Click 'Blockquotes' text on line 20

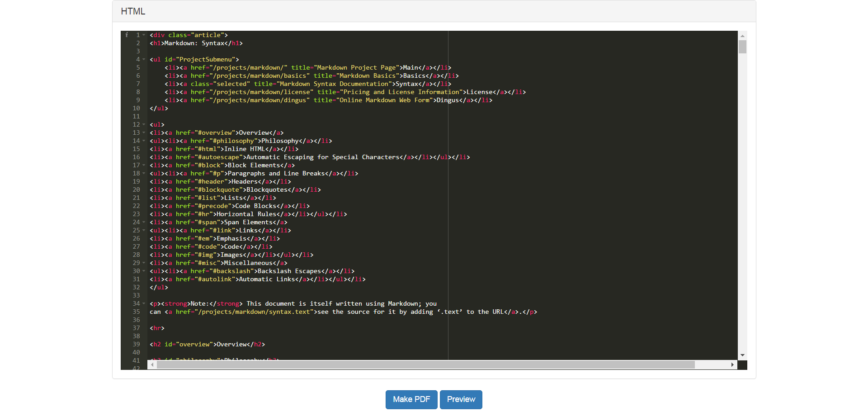[x=267, y=189]
